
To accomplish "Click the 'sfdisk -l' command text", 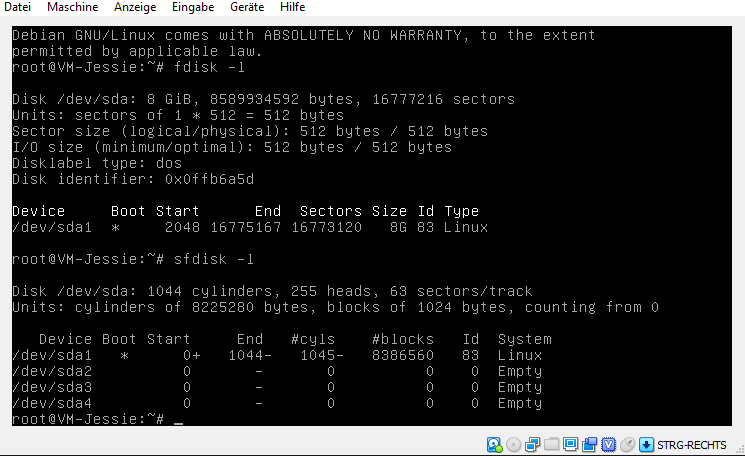I will coord(213,259).
